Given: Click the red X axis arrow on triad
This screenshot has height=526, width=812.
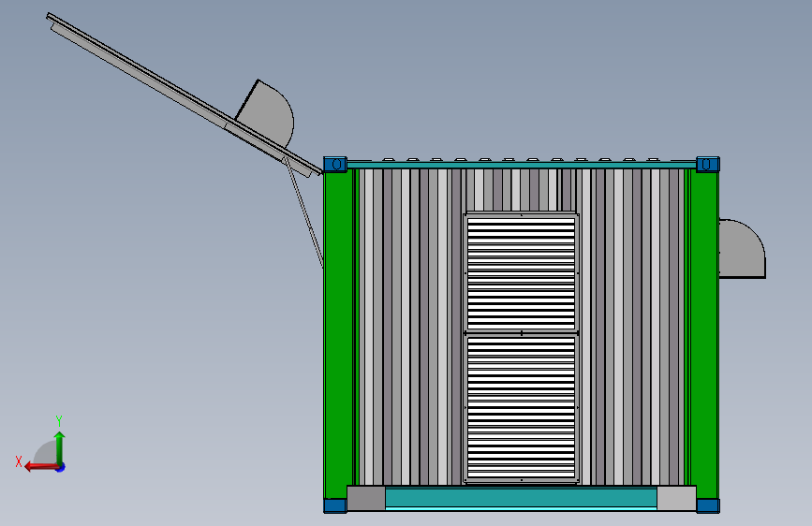Looking at the screenshot, I should point(40,467).
